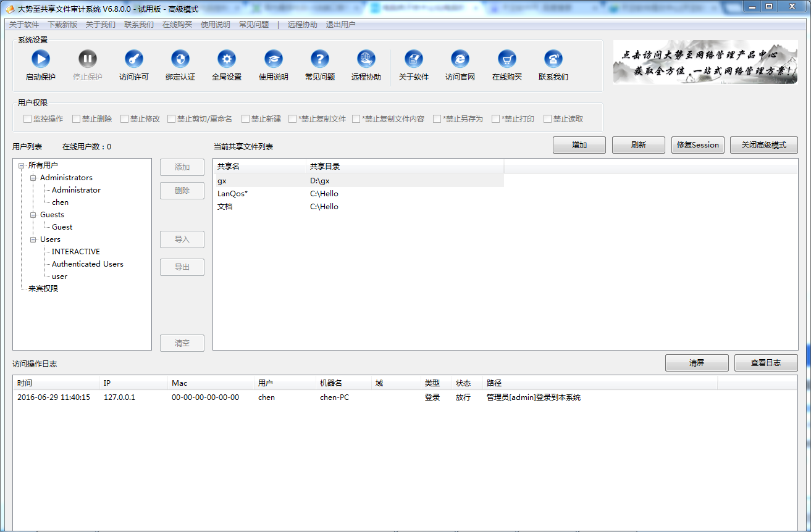Select the LanQos* share row
The height and width of the screenshot is (532, 811).
359,194
